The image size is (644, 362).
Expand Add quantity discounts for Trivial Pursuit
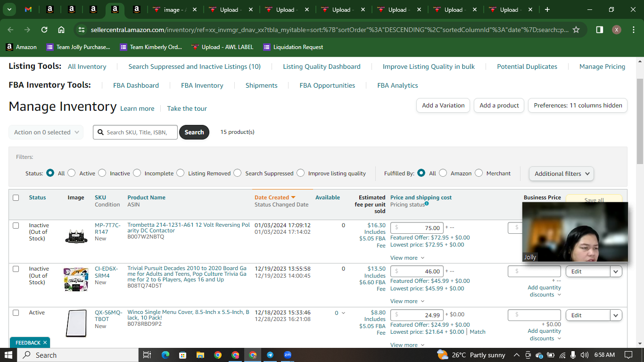coord(545,291)
